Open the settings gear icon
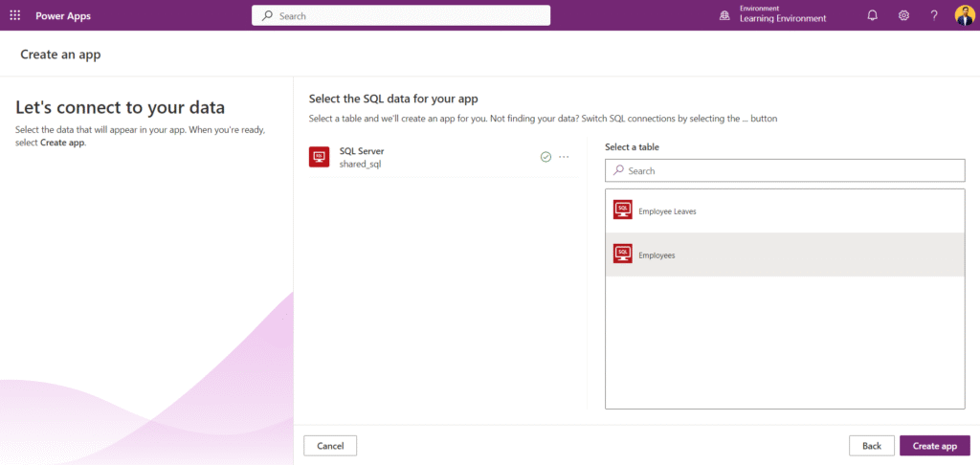This screenshot has width=980, height=465. (x=903, y=15)
